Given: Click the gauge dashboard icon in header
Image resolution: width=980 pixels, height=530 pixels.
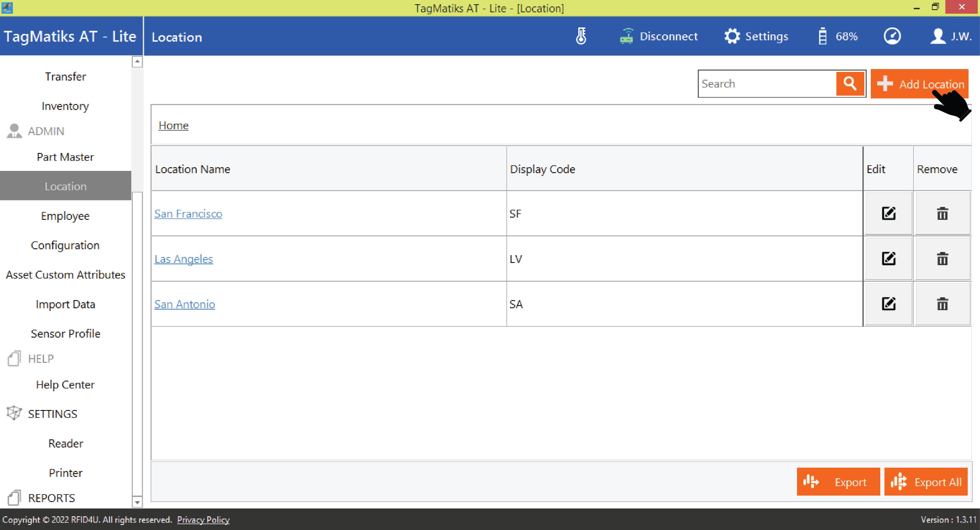Looking at the screenshot, I should (x=892, y=37).
